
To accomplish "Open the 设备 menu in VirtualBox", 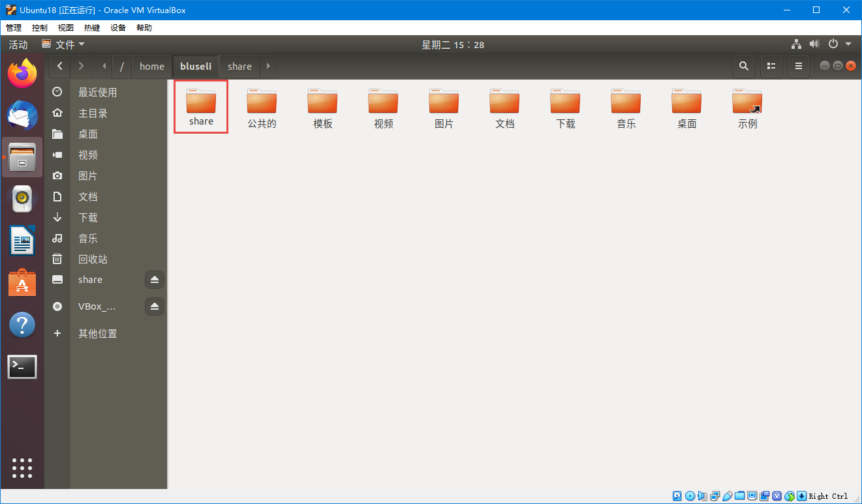I will [x=118, y=28].
